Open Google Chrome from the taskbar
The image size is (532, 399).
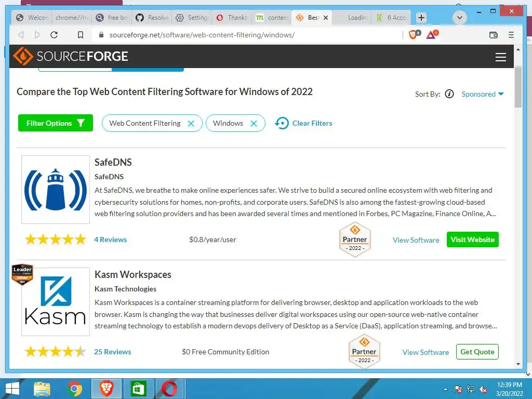[x=75, y=389]
